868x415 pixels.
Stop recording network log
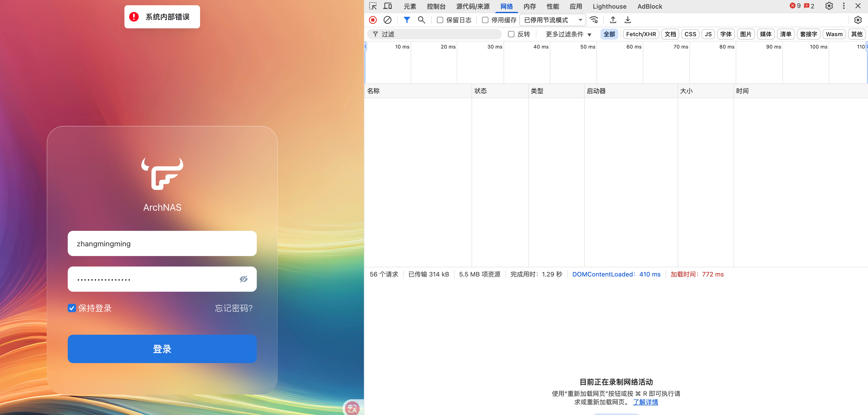tap(373, 20)
